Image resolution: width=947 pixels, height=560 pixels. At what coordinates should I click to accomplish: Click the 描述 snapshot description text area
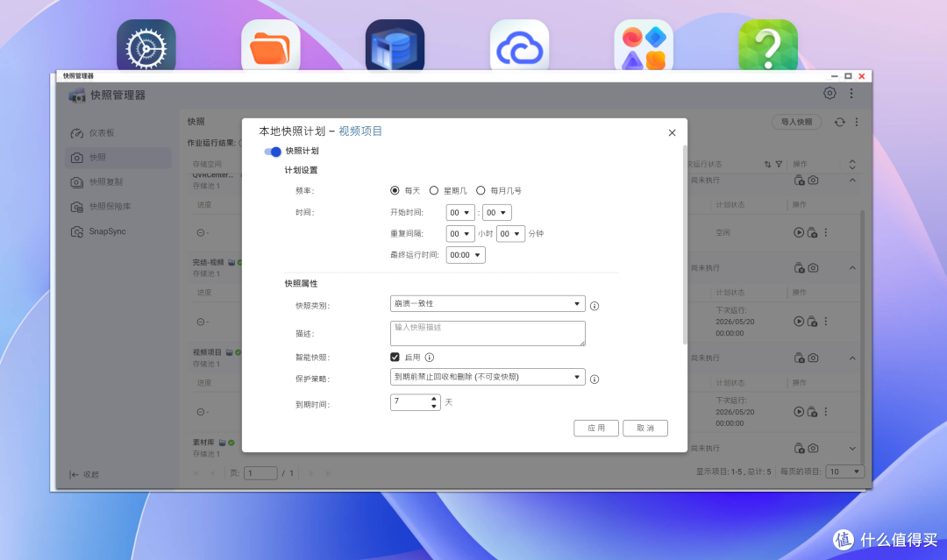(488, 333)
